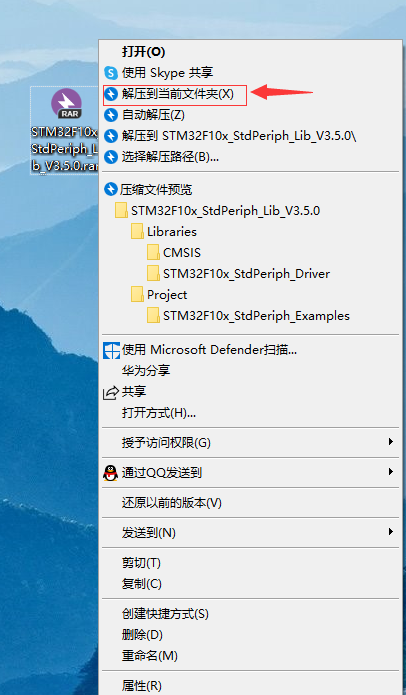Screen dimensions: 406x695
Task: Click the CMSIS tree row text
Action: point(182,253)
